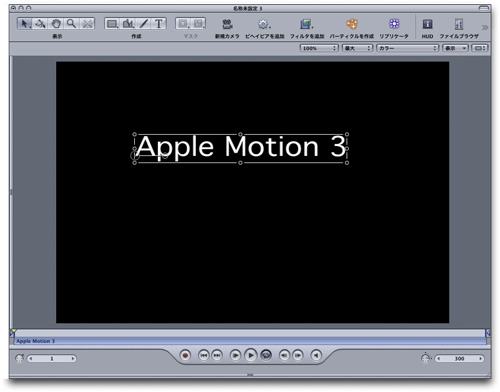This screenshot has height=392, width=500.
Task: Click the Record animation button
Action: tap(185, 355)
